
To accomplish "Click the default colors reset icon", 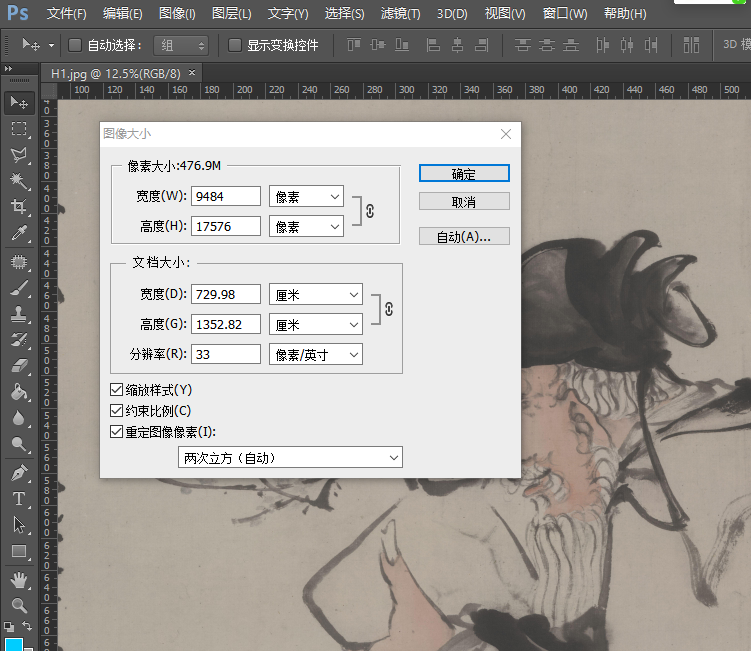I will pos(9,626).
